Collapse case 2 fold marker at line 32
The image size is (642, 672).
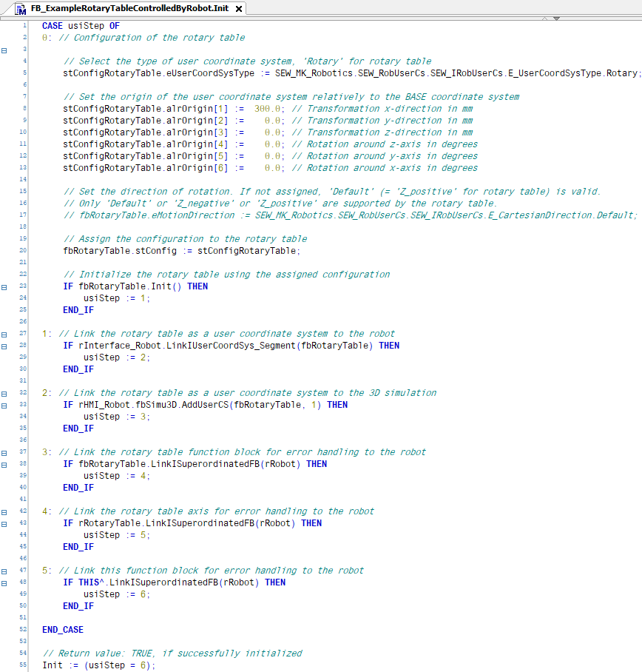click(4, 393)
